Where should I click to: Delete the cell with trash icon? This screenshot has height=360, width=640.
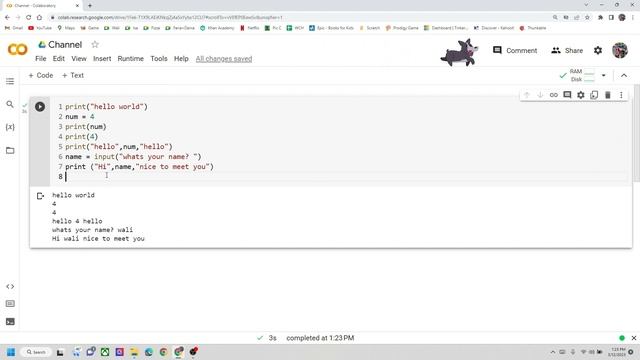tap(607, 95)
